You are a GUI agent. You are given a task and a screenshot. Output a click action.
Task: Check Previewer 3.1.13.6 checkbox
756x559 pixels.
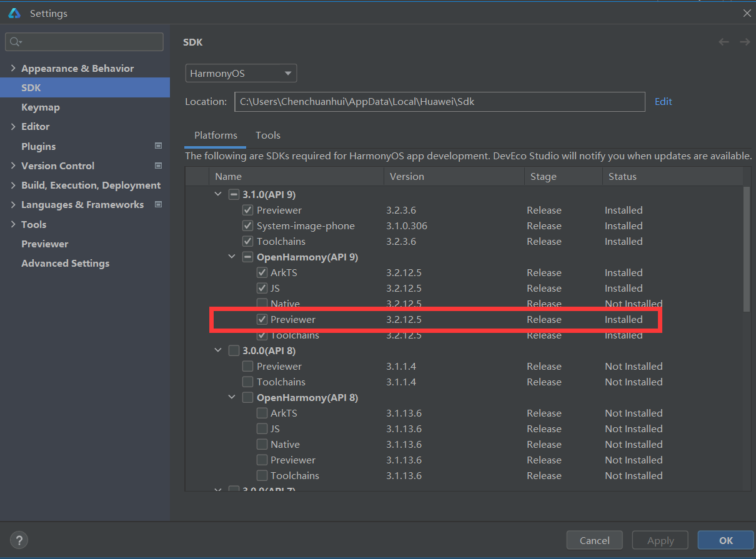pos(262,460)
